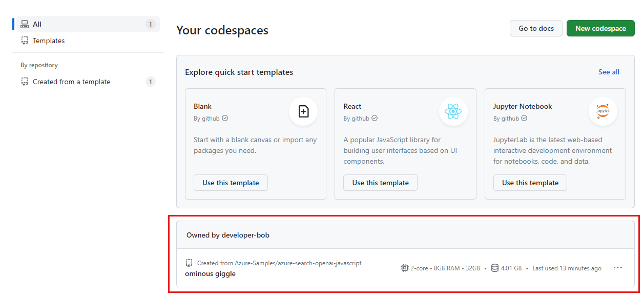Click the template icon beside ominous giggle
This screenshot has width=644, height=295.
tap(189, 263)
